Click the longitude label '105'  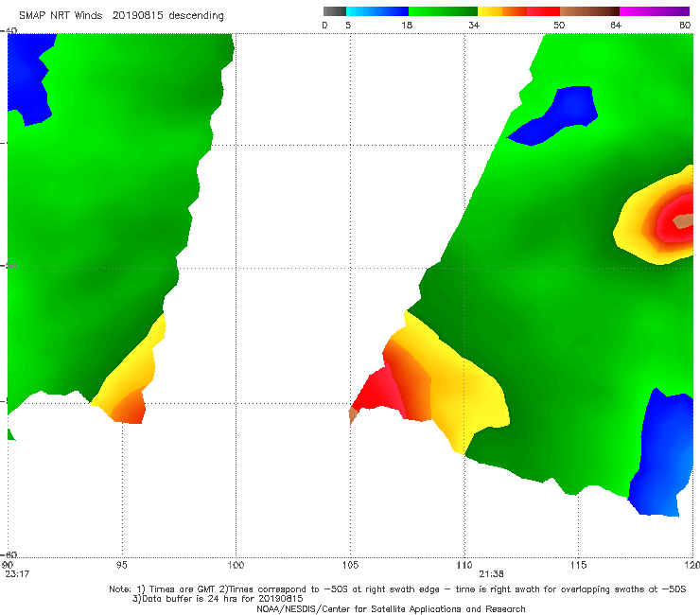coord(350,566)
